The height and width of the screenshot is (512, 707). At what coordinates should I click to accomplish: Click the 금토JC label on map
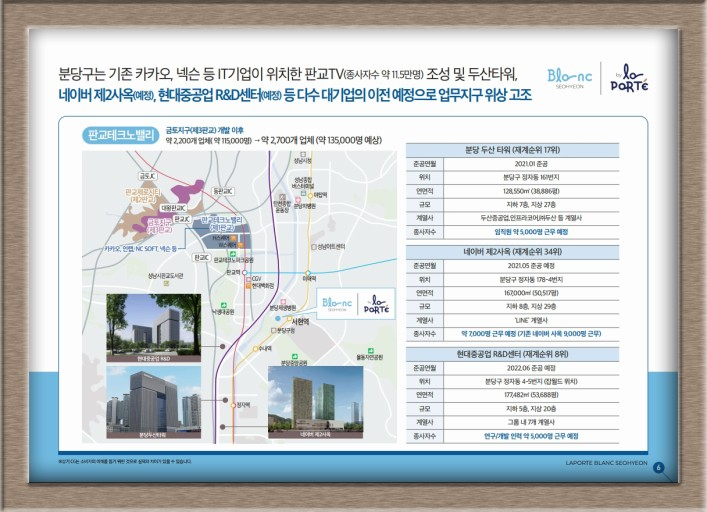point(148,176)
